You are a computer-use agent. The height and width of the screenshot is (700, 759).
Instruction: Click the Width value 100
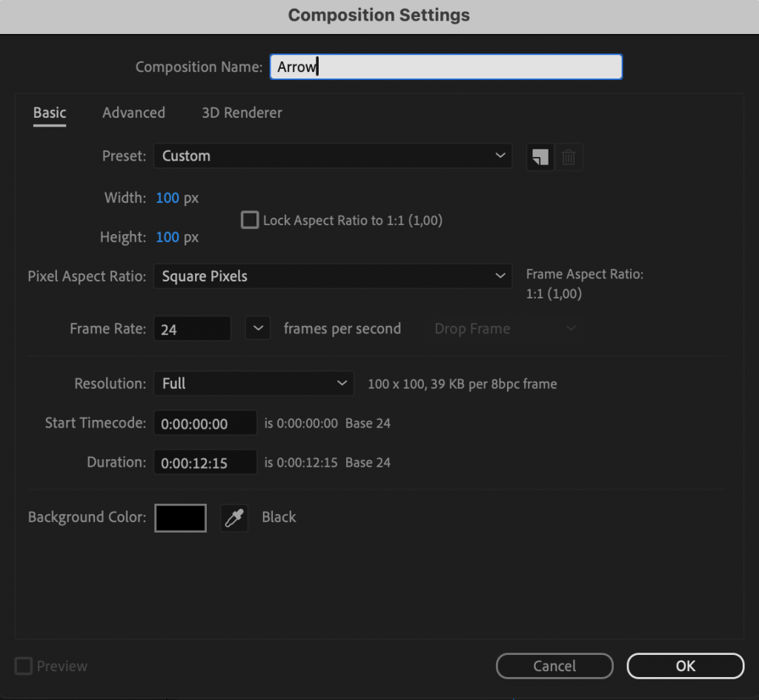pyautogui.click(x=168, y=198)
